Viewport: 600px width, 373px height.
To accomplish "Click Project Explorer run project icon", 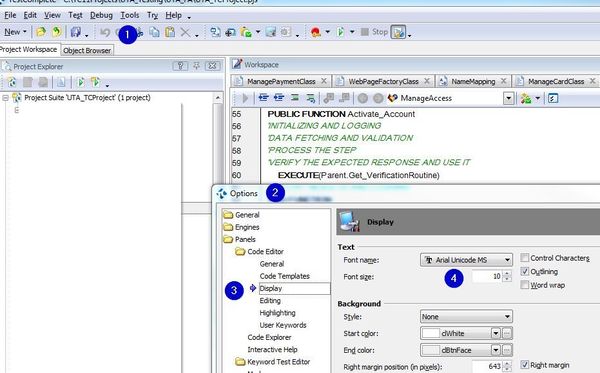I will pos(80,82).
